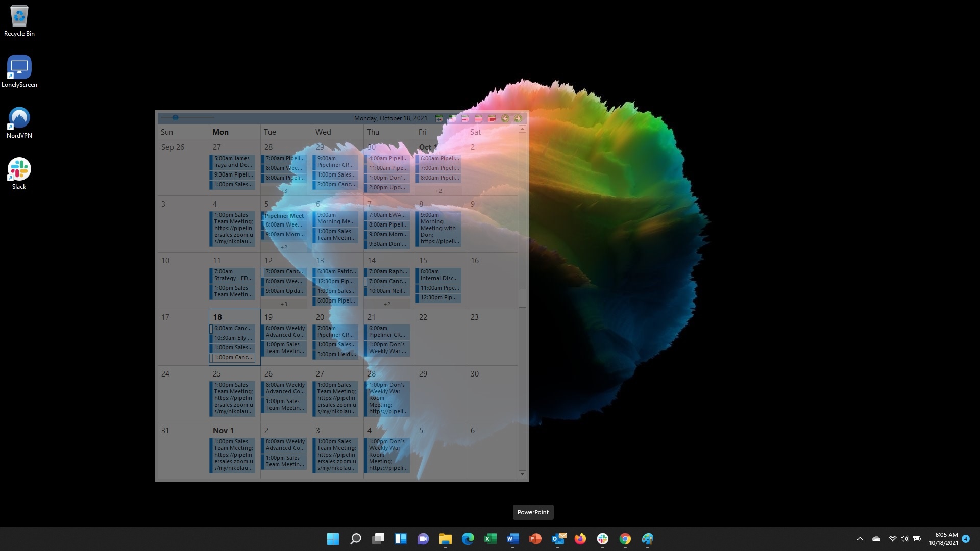Show hidden system tray icons chevron
This screenshot has height=551, width=980.
pyautogui.click(x=860, y=539)
